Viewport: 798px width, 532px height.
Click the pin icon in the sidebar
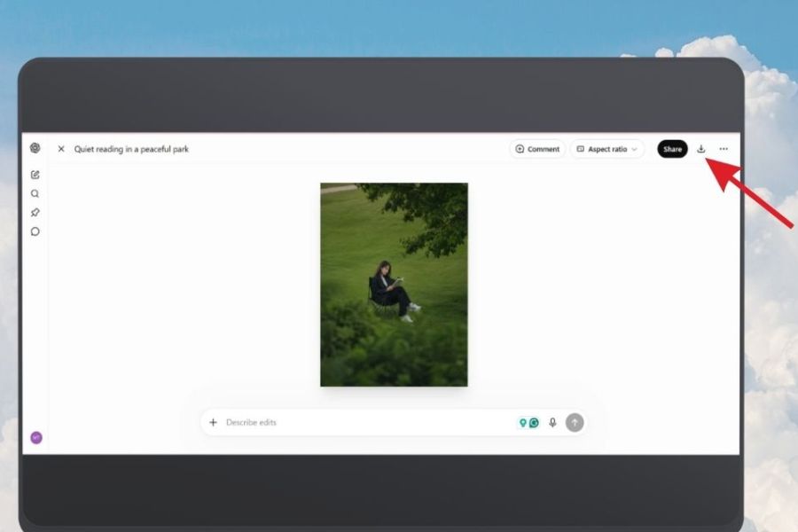(x=35, y=212)
